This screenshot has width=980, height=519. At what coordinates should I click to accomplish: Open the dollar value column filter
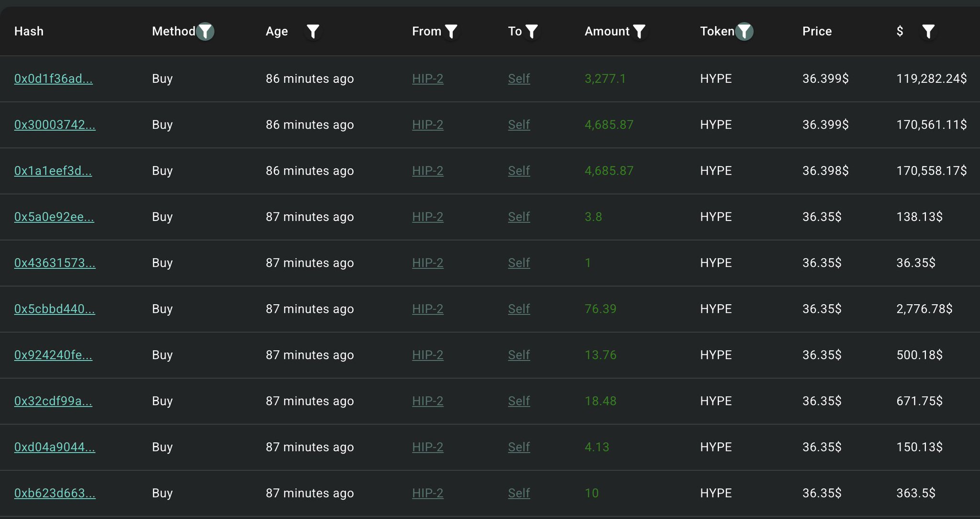tap(928, 32)
